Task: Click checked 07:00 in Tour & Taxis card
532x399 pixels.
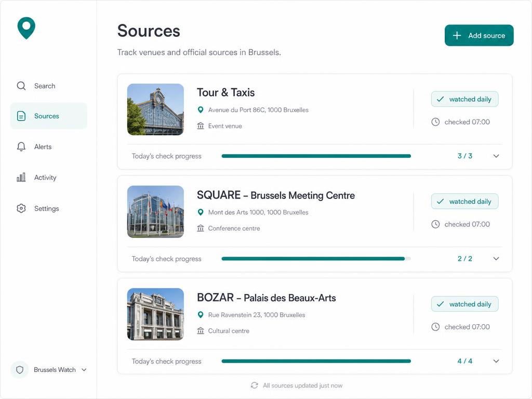Action: pos(467,122)
